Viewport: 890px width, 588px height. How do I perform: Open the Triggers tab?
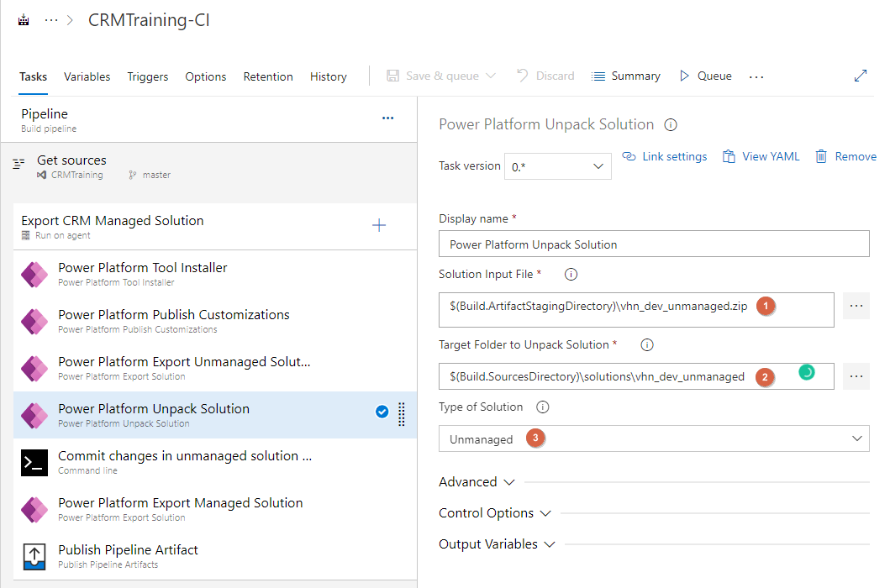(148, 76)
